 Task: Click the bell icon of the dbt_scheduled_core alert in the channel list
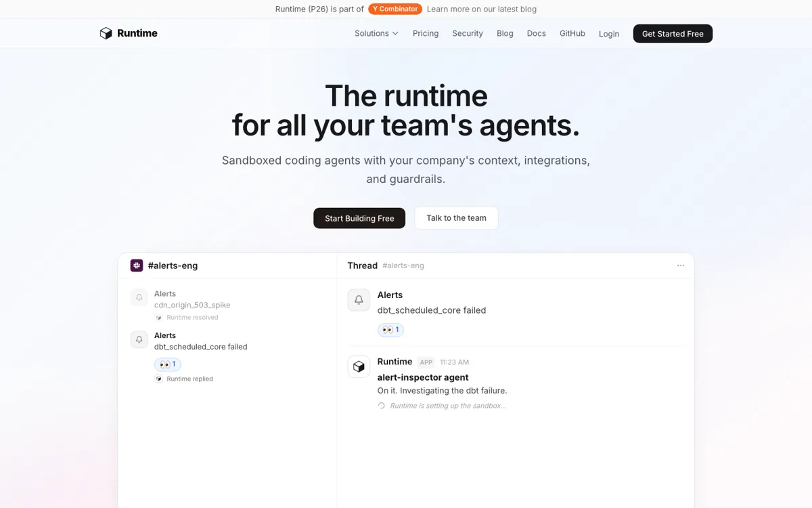(139, 340)
